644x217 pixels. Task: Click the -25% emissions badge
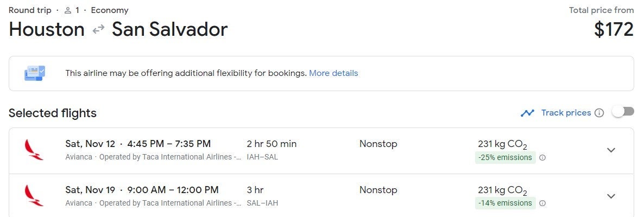point(505,158)
